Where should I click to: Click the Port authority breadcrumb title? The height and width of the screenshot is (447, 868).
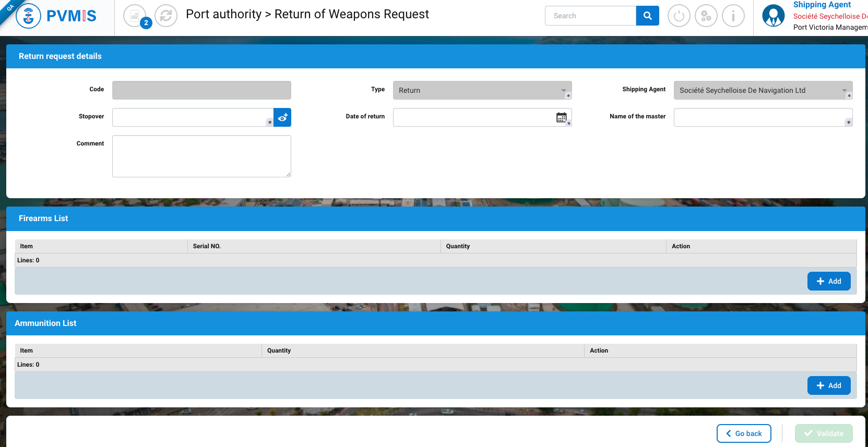coord(223,15)
